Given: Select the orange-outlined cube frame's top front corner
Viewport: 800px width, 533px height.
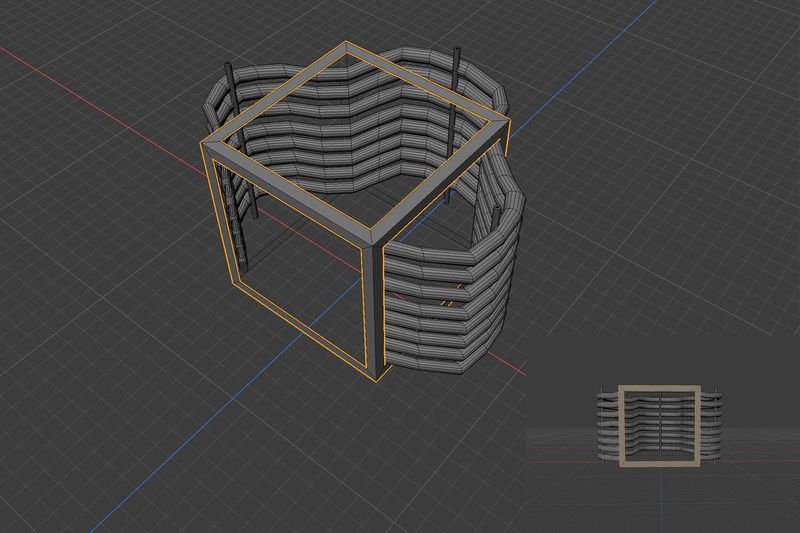Looking at the screenshot, I should click(374, 241).
